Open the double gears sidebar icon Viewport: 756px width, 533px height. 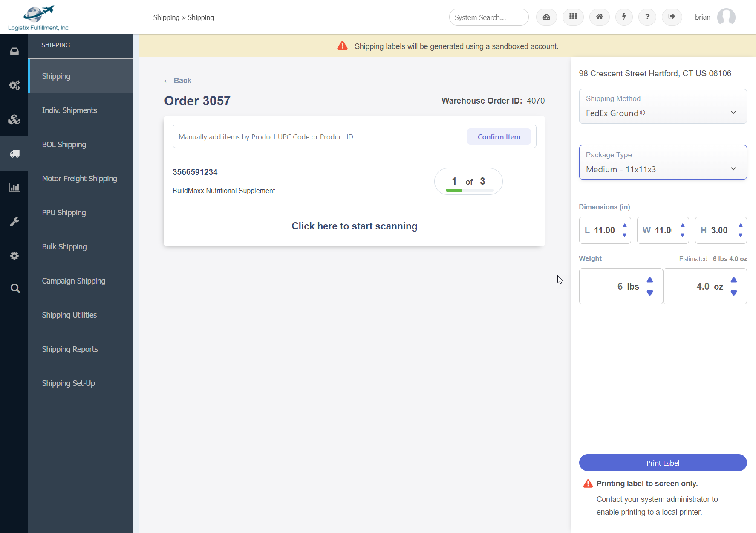click(x=14, y=85)
